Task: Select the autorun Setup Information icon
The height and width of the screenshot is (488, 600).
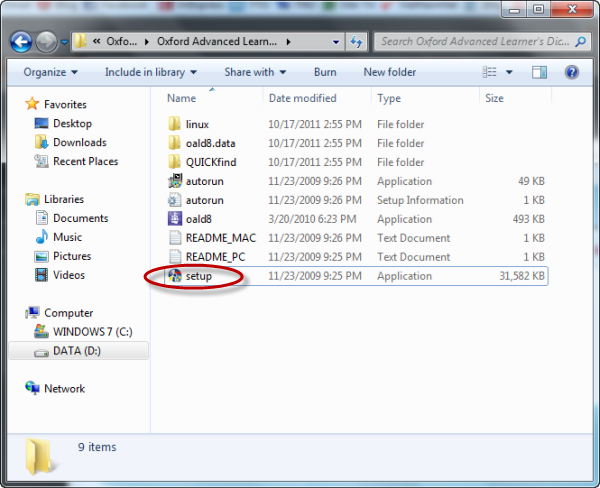Action: (x=174, y=200)
